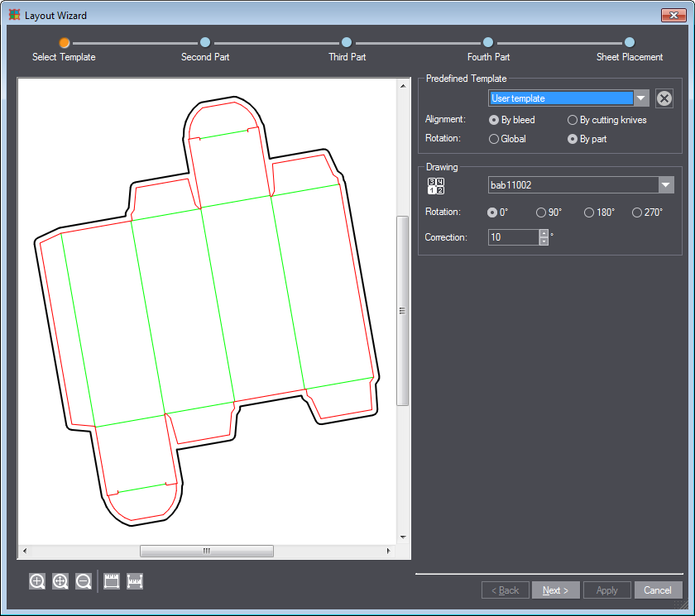This screenshot has height=616, width=695.
Task: Click the zoom out magnifier icon
Action: pos(84,581)
